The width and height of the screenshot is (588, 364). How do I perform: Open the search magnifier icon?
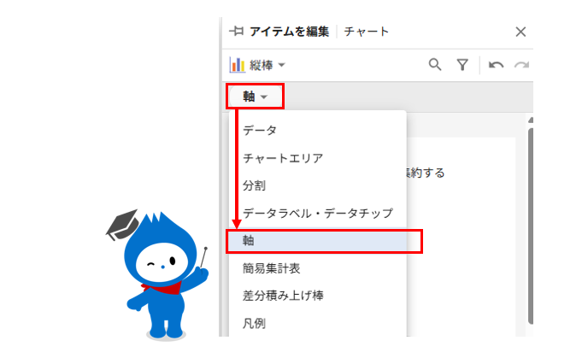435,64
